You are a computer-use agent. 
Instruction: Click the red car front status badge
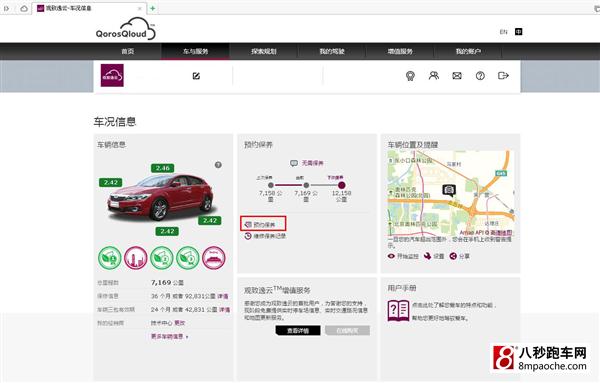coord(214,258)
